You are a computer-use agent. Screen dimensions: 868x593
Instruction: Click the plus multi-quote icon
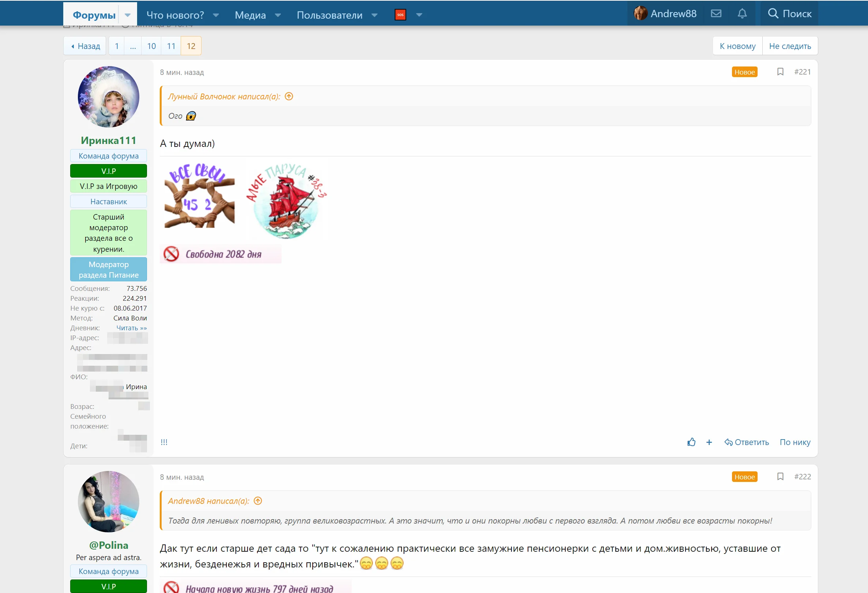pos(709,442)
